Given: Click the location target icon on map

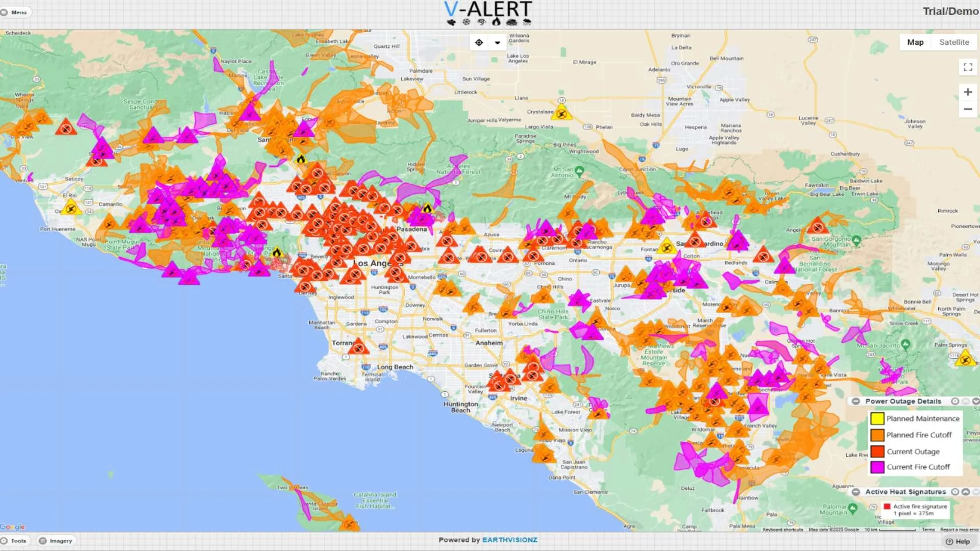Looking at the screenshot, I should pyautogui.click(x=479, y=42).
